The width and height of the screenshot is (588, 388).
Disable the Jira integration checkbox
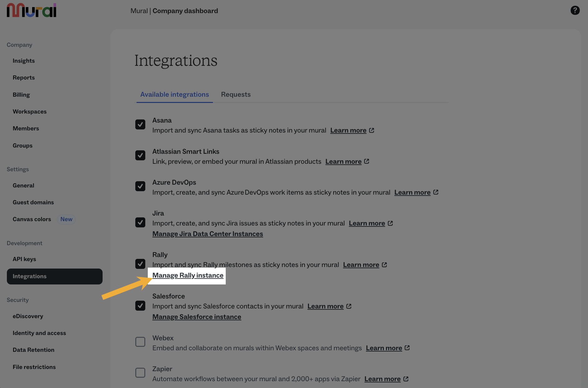pyautogui.click(x=140, y=222)
